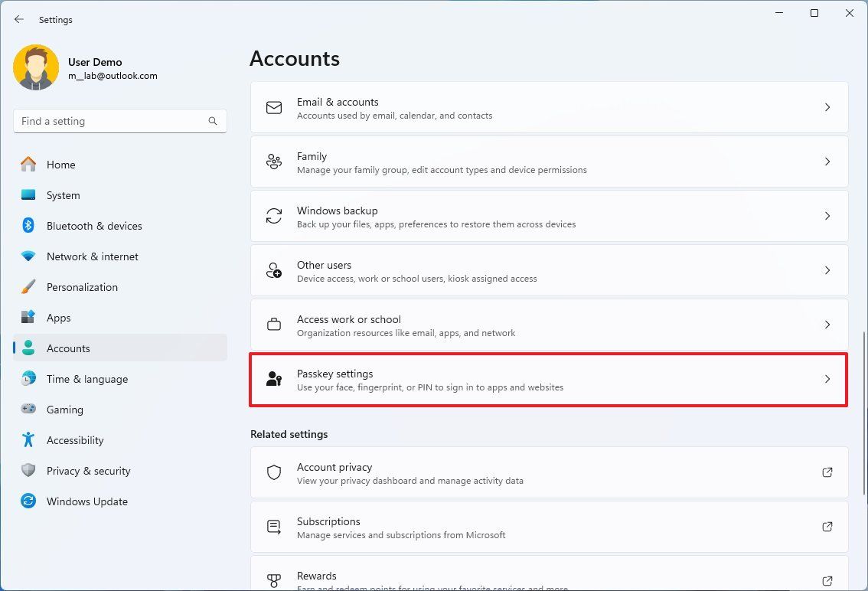The image size is (868, 591).
Task: Click the Windows Update icon
Action: pyautogui.click(x=28, y=501)
